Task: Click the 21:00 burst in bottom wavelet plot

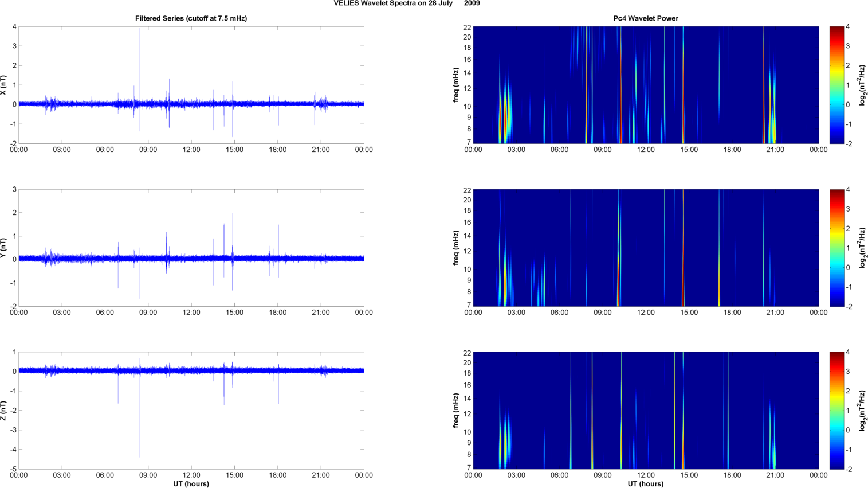Action: (x=773, y=453)
